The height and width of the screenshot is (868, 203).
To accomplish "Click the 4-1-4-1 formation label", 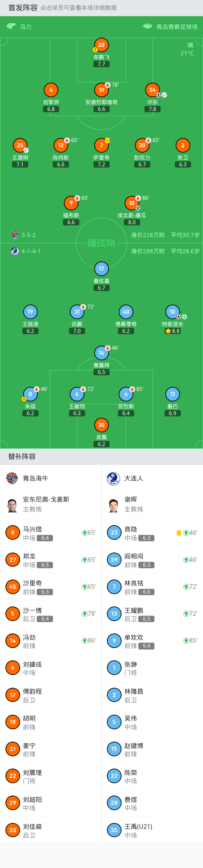I will click(x=31, y=251).
